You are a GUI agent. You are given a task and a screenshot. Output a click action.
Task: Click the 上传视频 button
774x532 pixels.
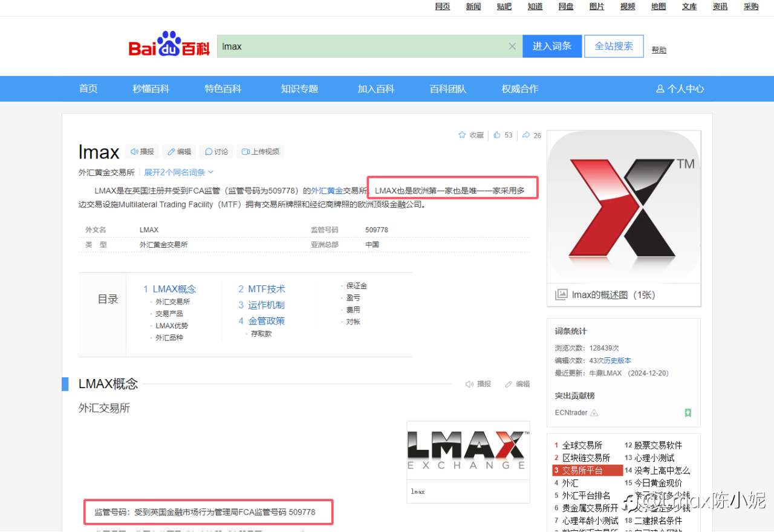pos(261,152)
